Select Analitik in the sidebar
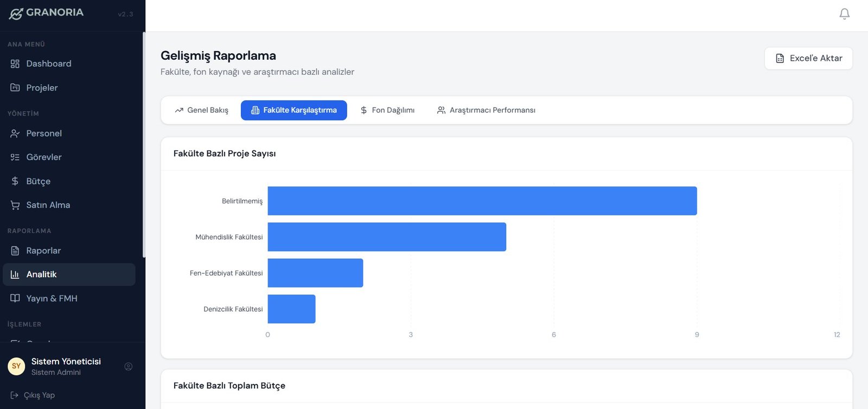Viewport: 868px width, 409px height. (x=41, y=274)
